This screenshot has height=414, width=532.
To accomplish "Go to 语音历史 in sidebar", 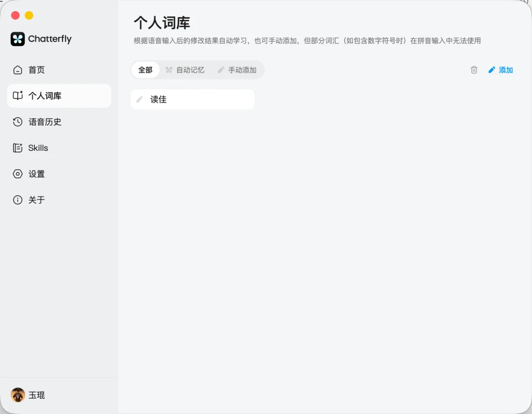I will (59, 122).
